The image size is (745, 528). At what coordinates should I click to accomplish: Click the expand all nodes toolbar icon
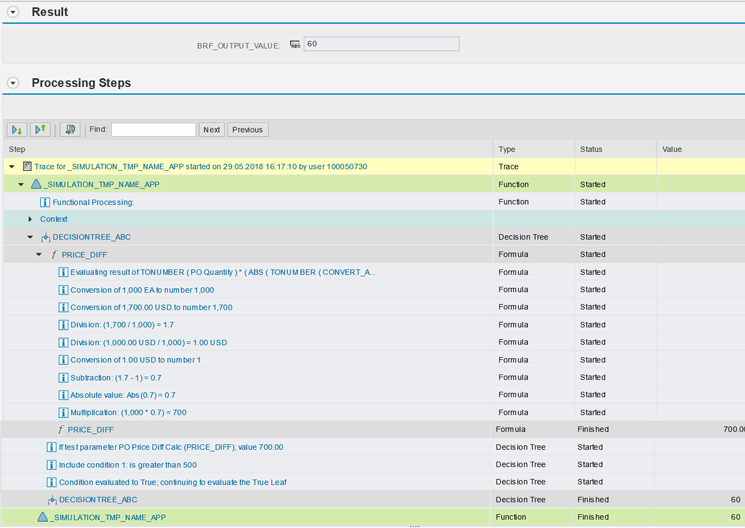tap(17, 130)
